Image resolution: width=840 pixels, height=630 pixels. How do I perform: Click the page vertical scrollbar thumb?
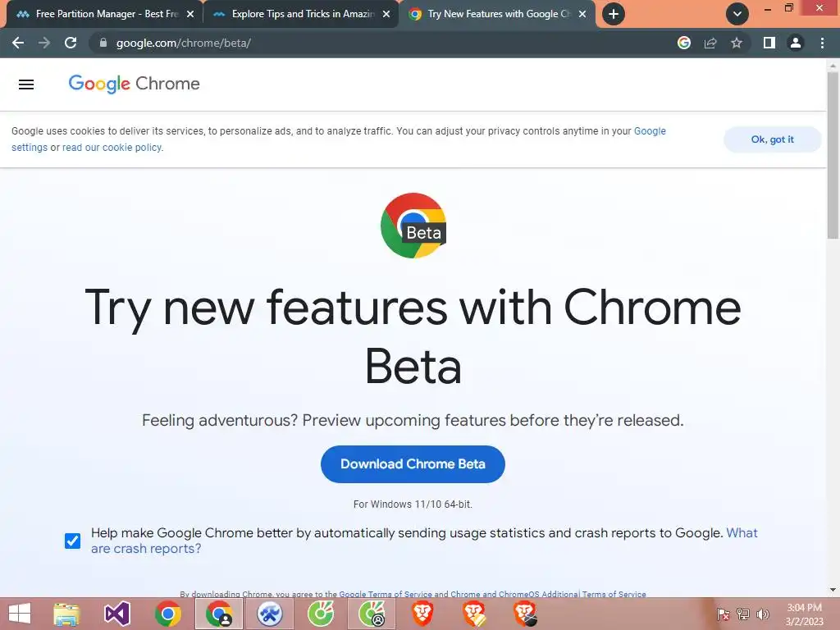point(833,155)
